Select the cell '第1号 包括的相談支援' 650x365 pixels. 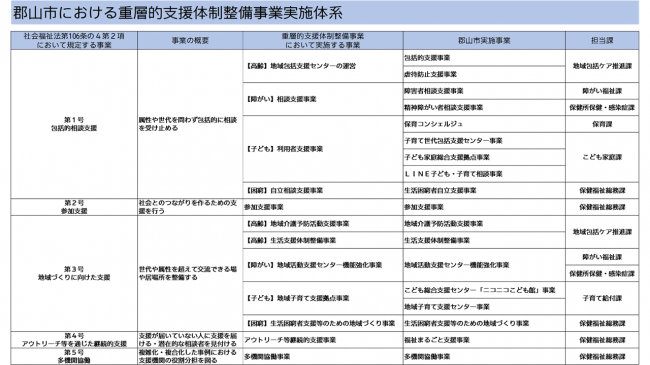tap(74, 124)
